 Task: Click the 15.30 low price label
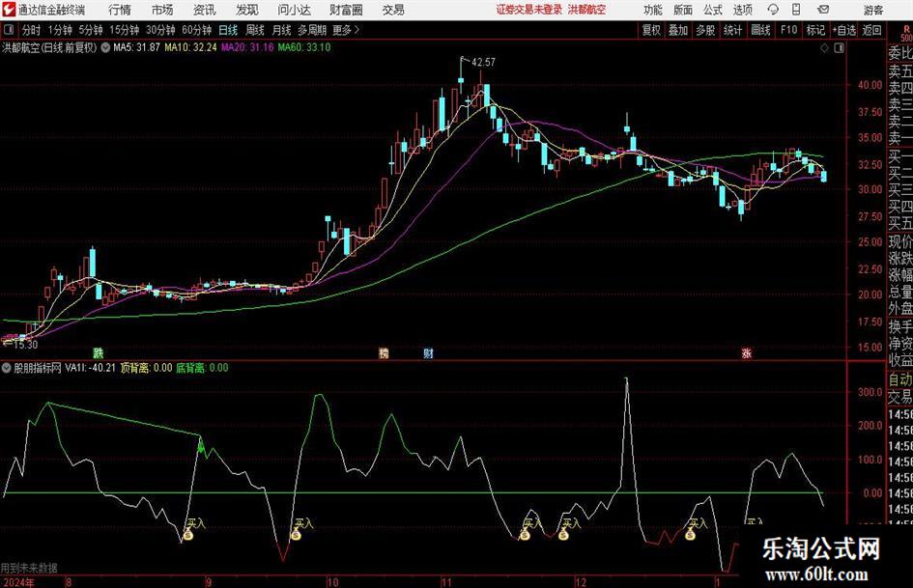[x=25, y=345]
